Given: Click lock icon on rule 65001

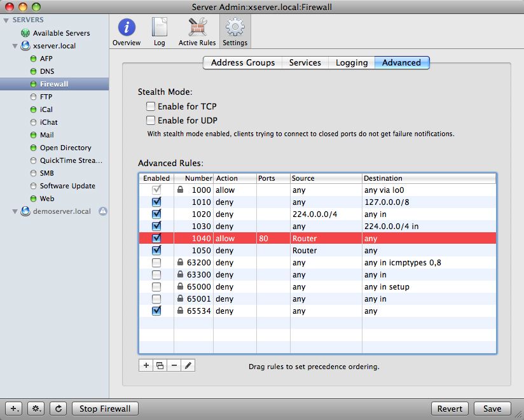Looking at the screenshot, I should [180, 298].
